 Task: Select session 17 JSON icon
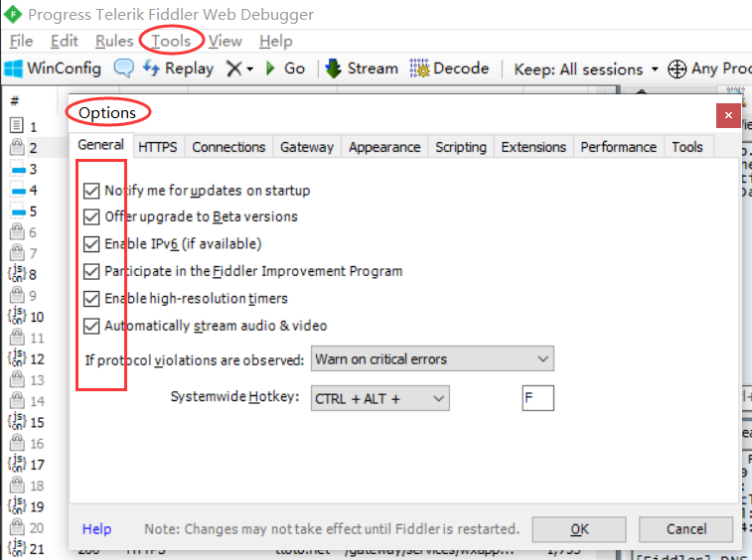point(17,464)
